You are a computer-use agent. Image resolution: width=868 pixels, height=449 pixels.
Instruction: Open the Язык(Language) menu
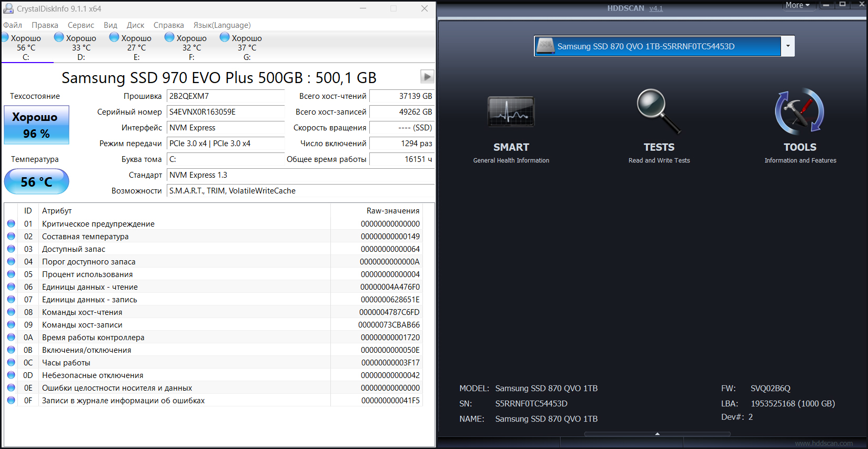221,25
